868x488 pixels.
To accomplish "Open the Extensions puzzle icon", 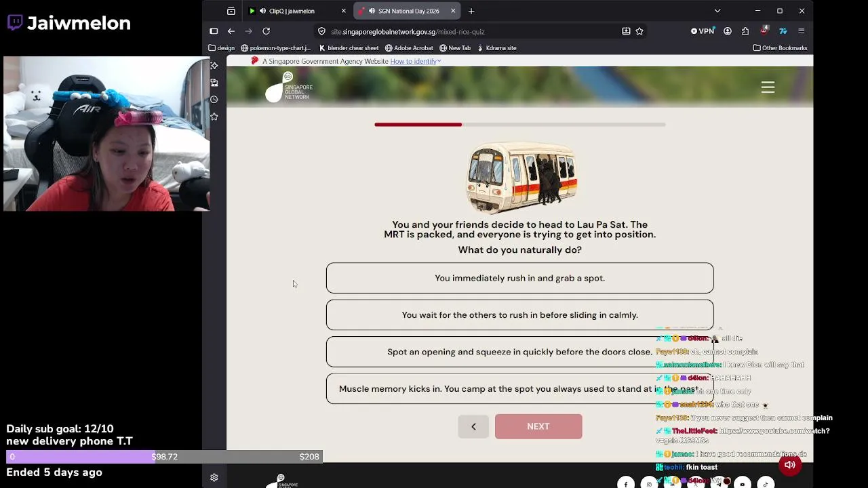I will click(x=745, y=31).
